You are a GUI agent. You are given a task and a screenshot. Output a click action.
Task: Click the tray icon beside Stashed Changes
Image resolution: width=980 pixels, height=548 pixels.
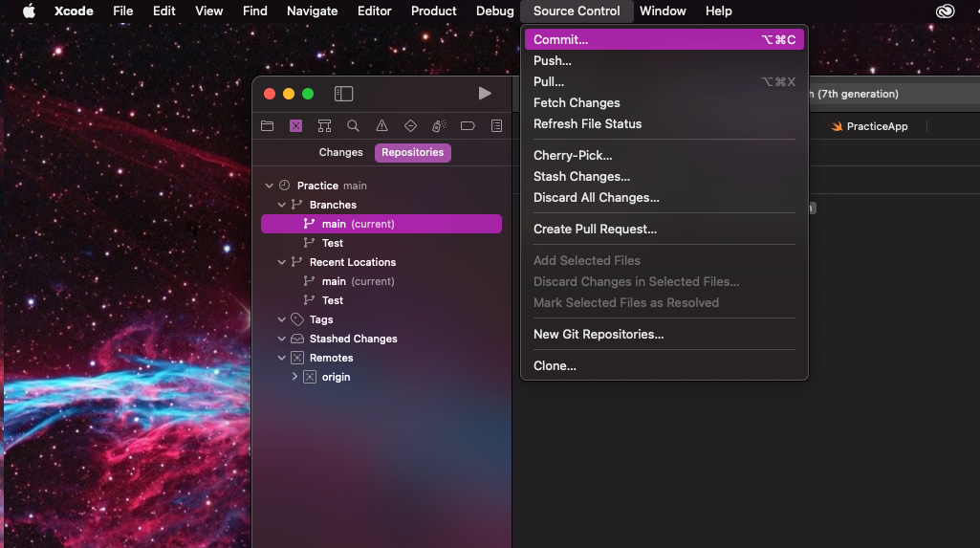(297, 339)
